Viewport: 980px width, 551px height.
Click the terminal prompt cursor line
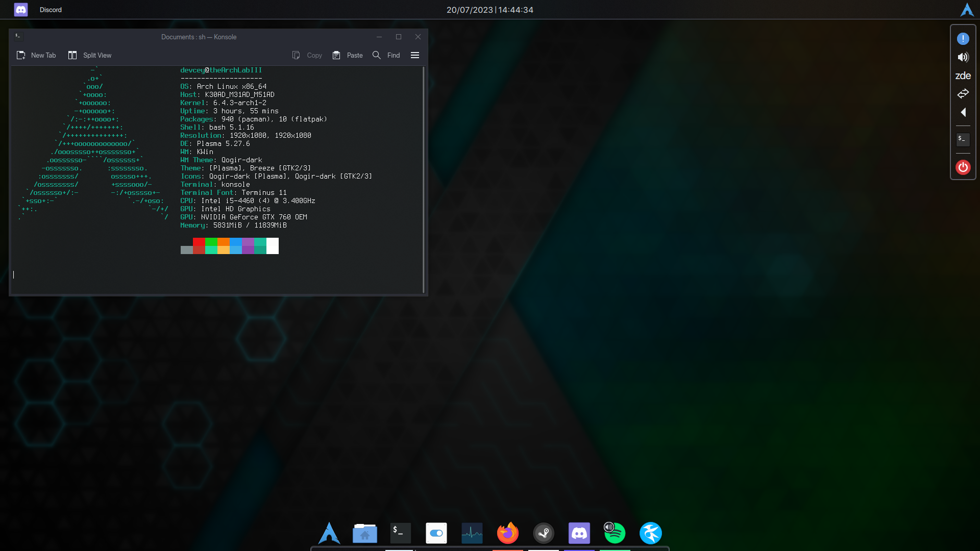pyautogui.click(x=14, y=274)
